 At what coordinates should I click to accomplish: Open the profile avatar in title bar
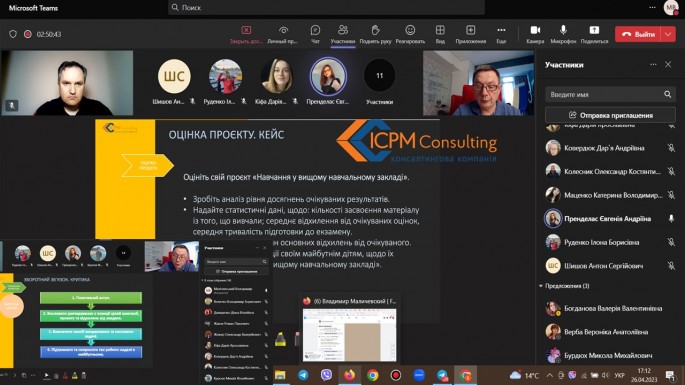point(671,8)
